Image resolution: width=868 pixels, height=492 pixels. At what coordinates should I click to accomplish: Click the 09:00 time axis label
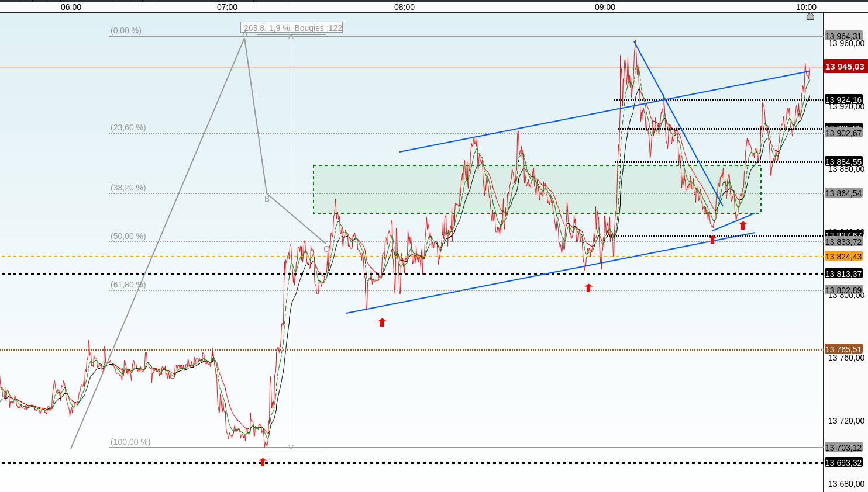[605, 7]
